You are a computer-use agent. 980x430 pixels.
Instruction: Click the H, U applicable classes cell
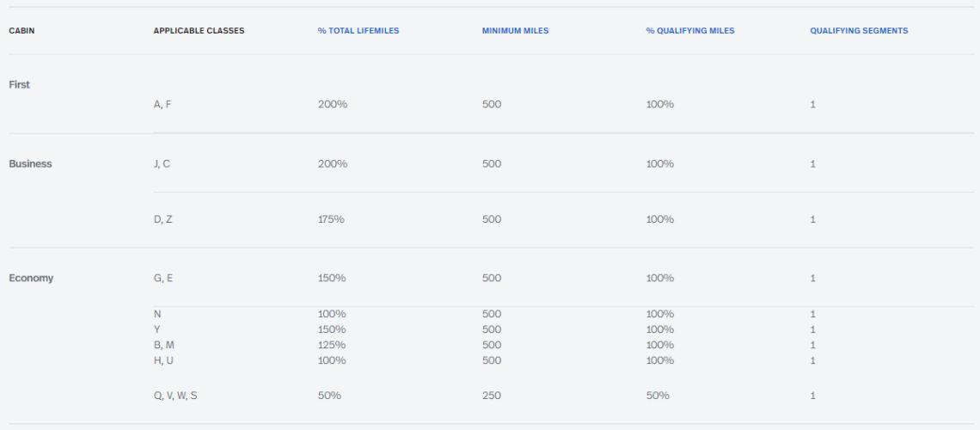[163, 360]
